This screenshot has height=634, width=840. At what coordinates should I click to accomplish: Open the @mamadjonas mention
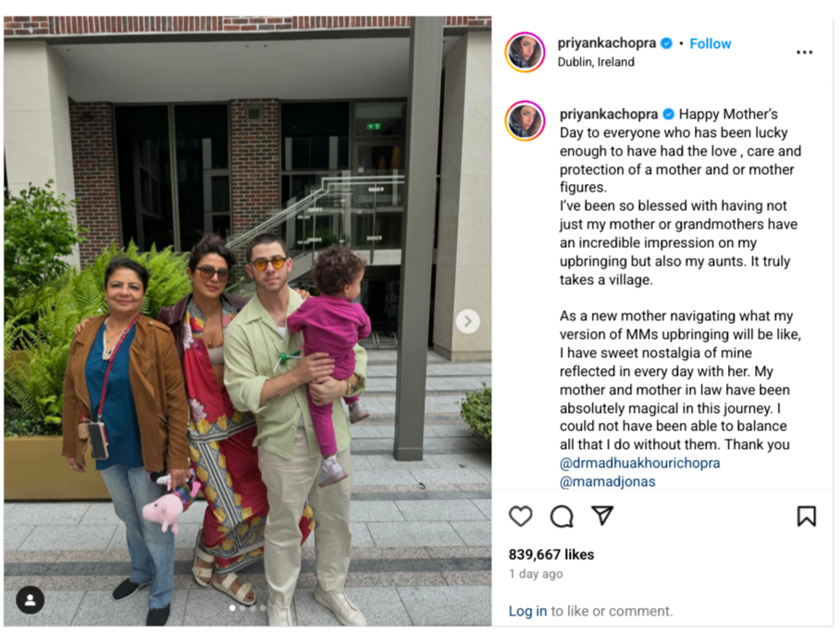[607, 481]
